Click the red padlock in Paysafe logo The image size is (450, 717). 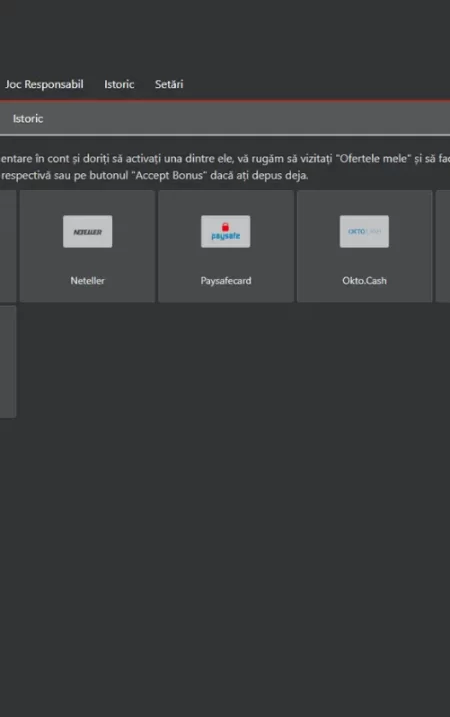[225, 227]
